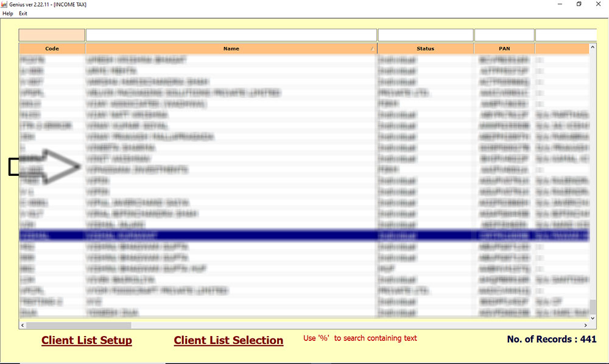Click the Genius application icon in title bar
This screenshot has height=364, width=609.
click(x=5, y=4)
